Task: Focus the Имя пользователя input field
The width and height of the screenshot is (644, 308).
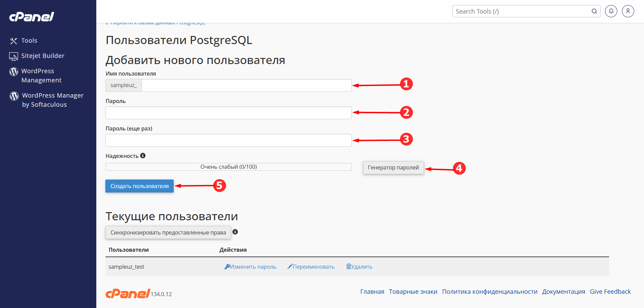Action: point(246,85)
